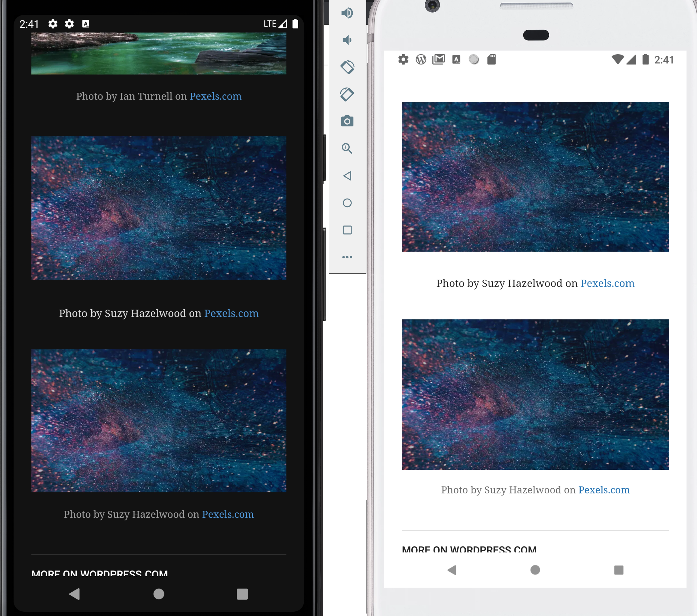The width and height of the screenshot is (697, 616).
Task: Tap the home circle on the dark phone
Action: click(x=158, y=594)
